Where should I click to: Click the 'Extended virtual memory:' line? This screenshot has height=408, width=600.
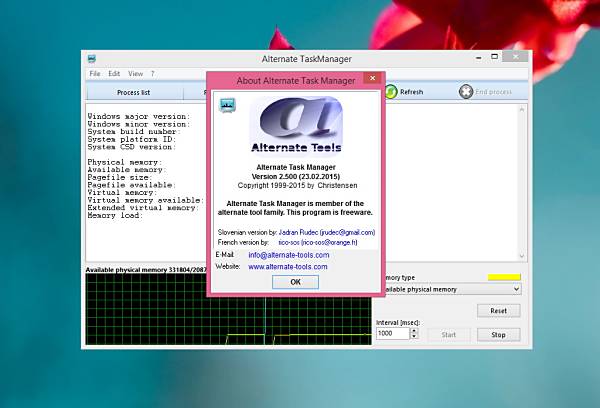point(143,207)
